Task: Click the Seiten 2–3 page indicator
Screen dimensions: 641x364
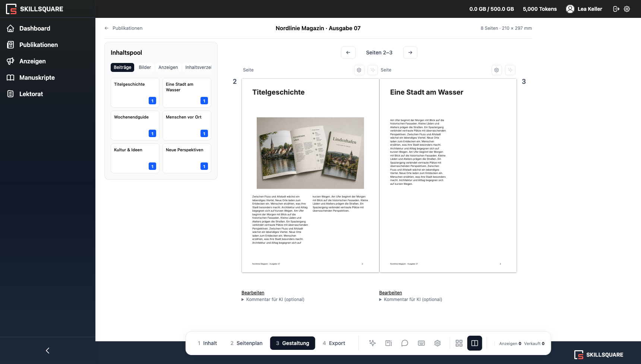Action: (x=379, y=53)
